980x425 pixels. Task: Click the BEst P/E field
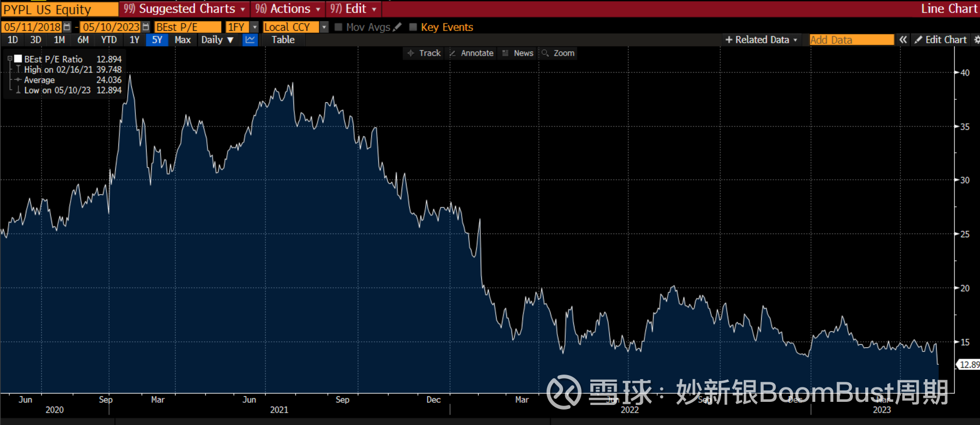coord(188,27)
